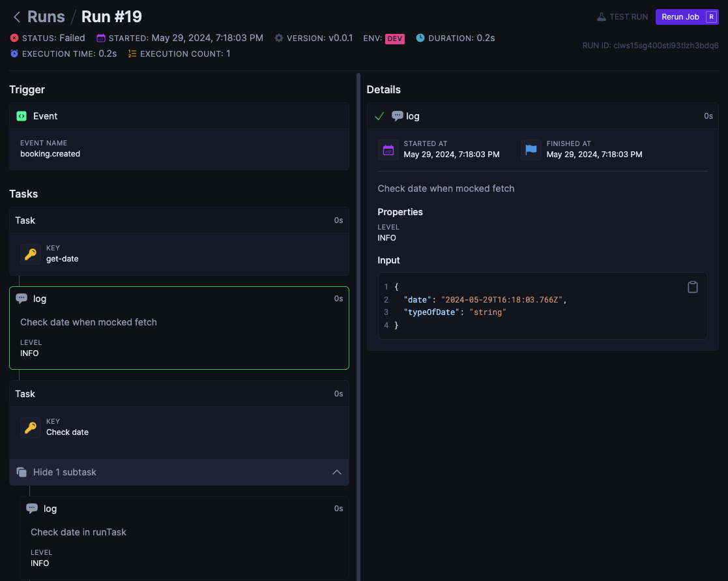Click the Rerun Job button
The width and height of the screenshot is (728, 581).
click(687, 17)
